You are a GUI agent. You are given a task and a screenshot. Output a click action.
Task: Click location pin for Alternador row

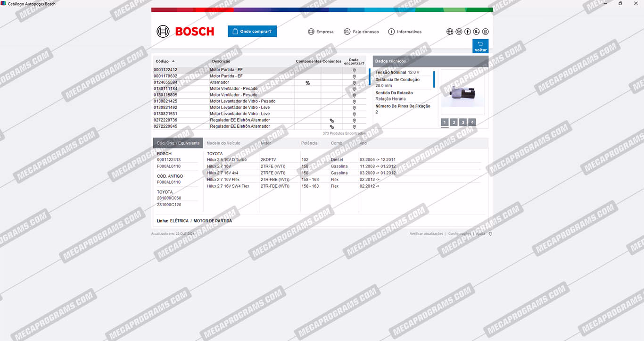(354, 83)
